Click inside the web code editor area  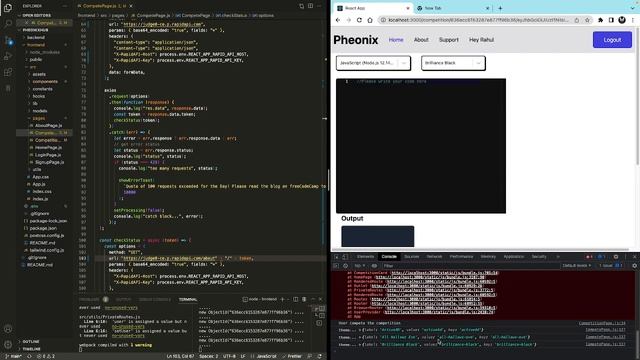tap(421, 146)
